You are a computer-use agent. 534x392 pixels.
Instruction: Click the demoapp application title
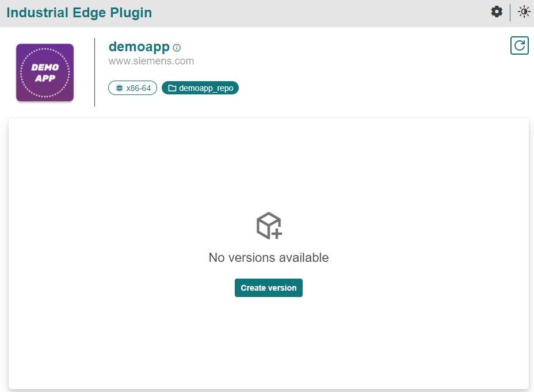tap(139, 47)
